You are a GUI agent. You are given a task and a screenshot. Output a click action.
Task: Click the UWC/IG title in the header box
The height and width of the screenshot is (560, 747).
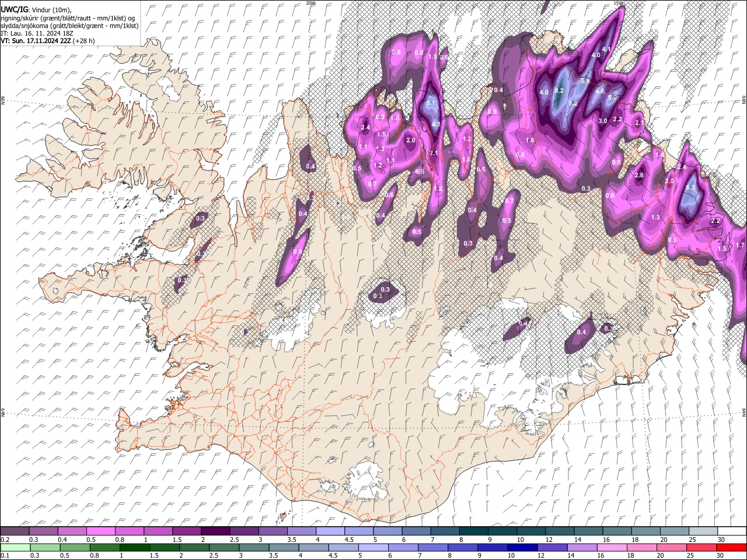click(13, 9)
